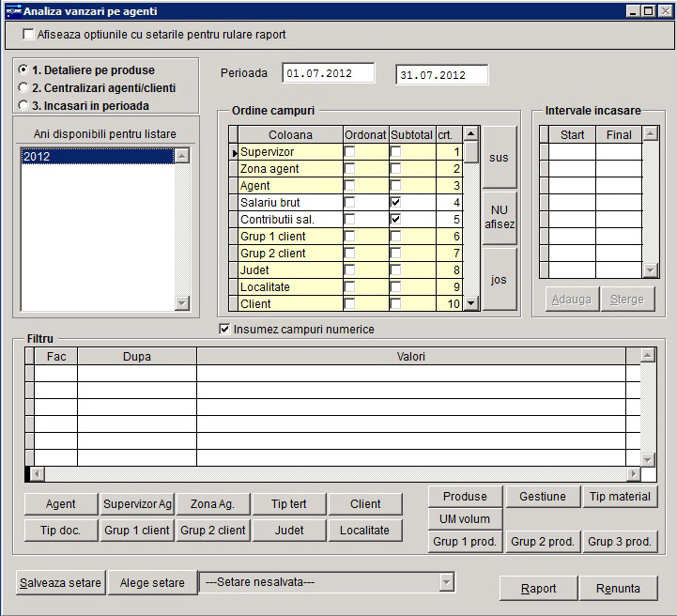Screen dimensions: 677x616
Task: Click the Judet filter button
Action: [289, 531]
